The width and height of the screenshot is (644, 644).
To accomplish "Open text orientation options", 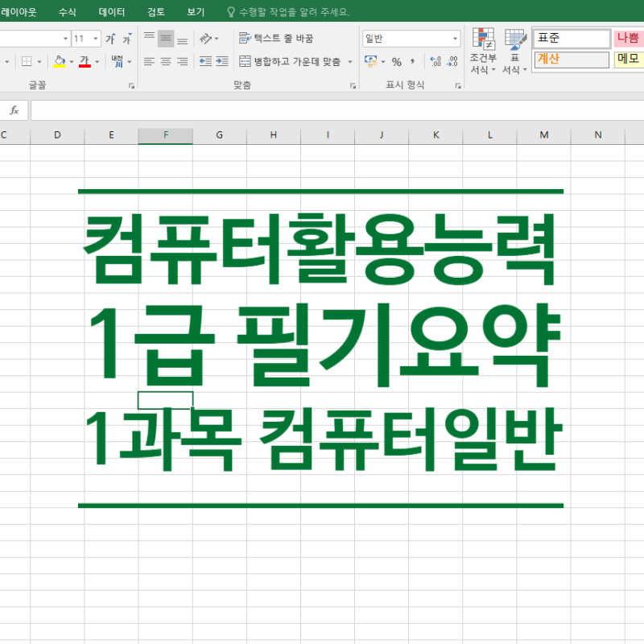I will 208,39.
